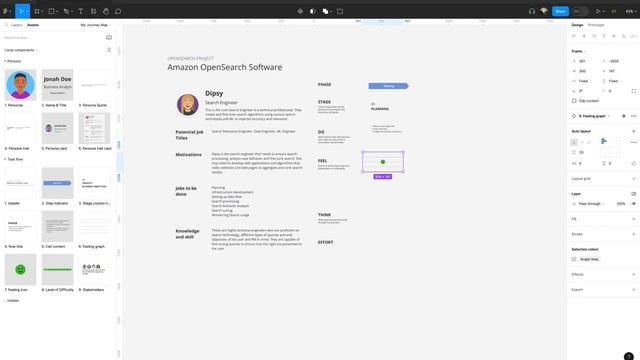Click the Amazon OpenSearch Software title

pyautogui.click(x=224, y=67)
